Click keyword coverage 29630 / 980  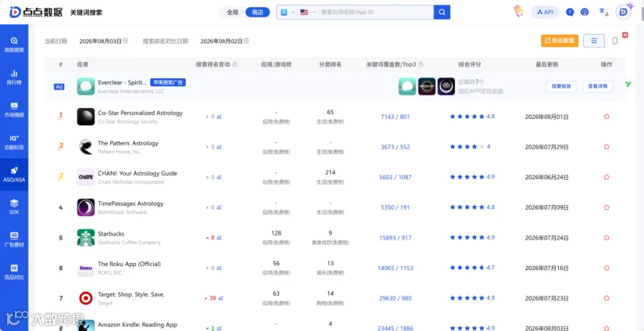click(395, 298)
